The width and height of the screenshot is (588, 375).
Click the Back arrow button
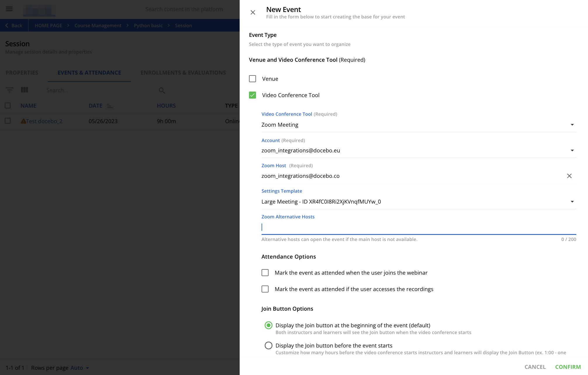click(x=14, y=25)
